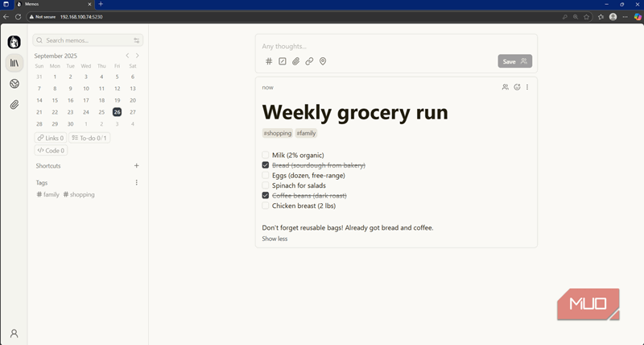
Task: Add attachment via editor paperclip icon
Action: click(x=295, y=61)
